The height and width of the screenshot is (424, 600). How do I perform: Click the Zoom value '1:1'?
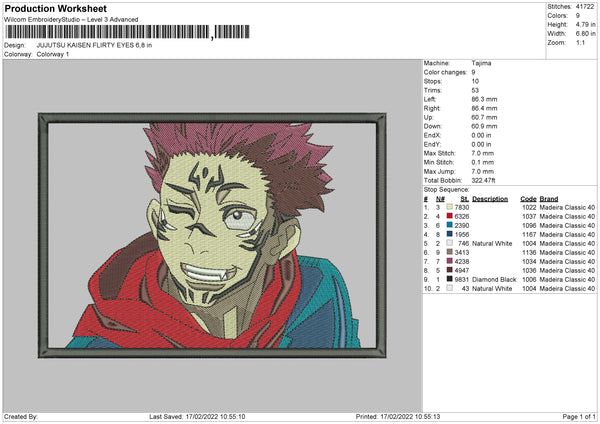pos(580,42)
